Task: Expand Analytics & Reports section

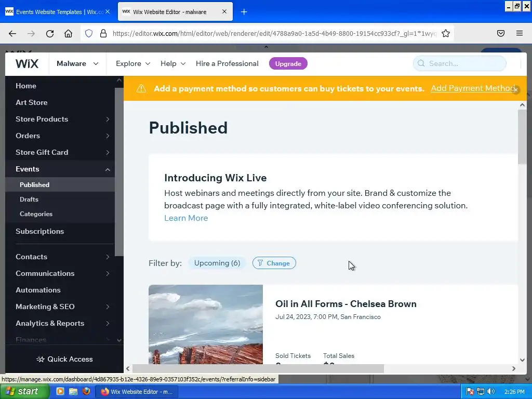Action: [108, 323]
